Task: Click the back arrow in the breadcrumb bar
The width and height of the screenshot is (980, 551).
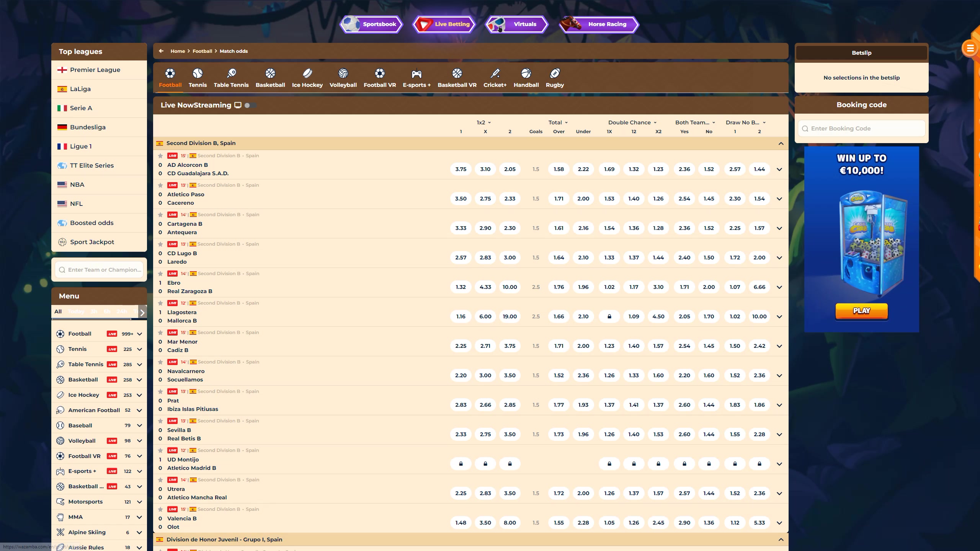Action: coord(161,51)
